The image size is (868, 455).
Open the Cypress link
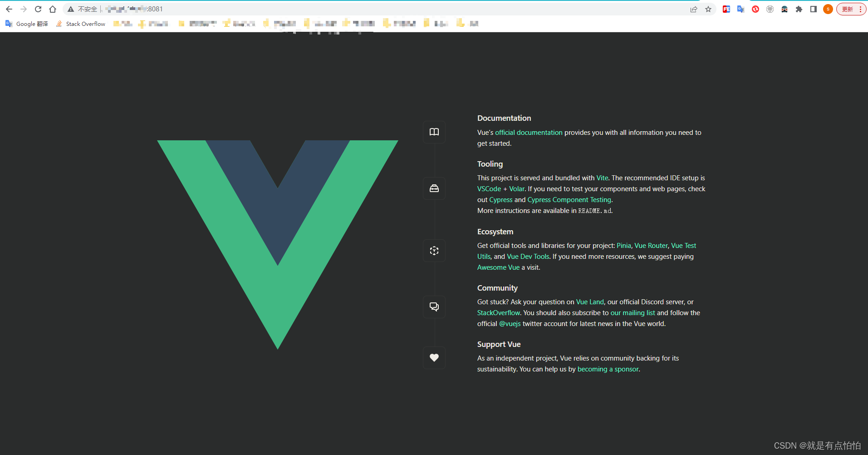[501, 200]
